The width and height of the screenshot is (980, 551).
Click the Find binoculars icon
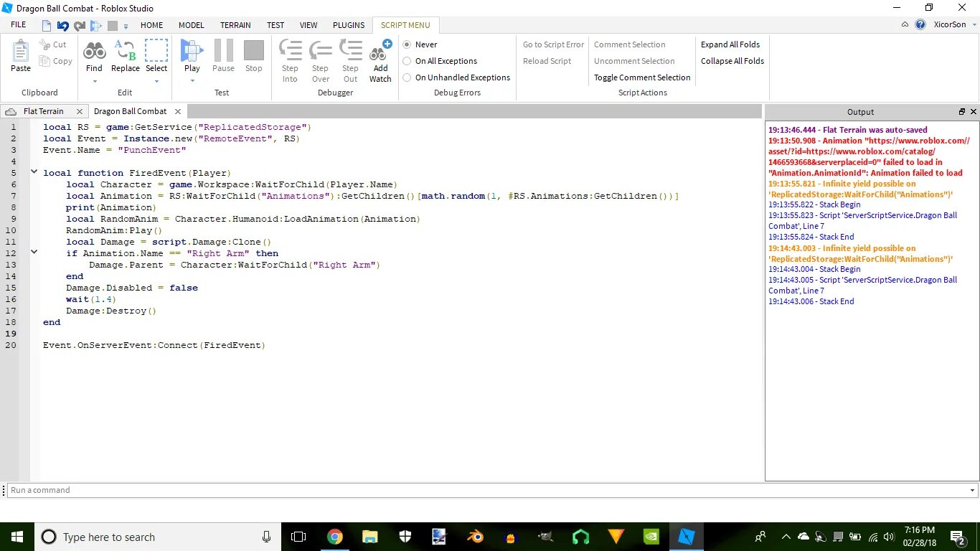point(94,51)
